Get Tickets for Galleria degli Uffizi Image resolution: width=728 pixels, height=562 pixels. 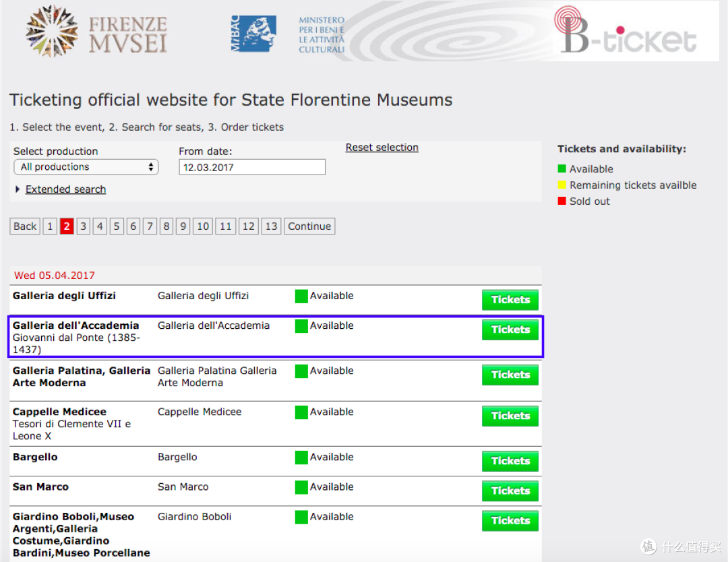coord(510,300)
